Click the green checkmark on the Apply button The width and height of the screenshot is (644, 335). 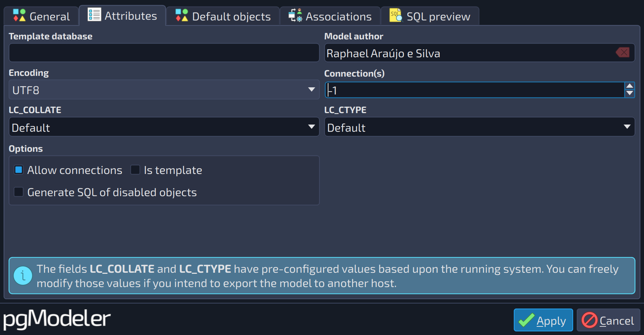(x=526, y=320)
